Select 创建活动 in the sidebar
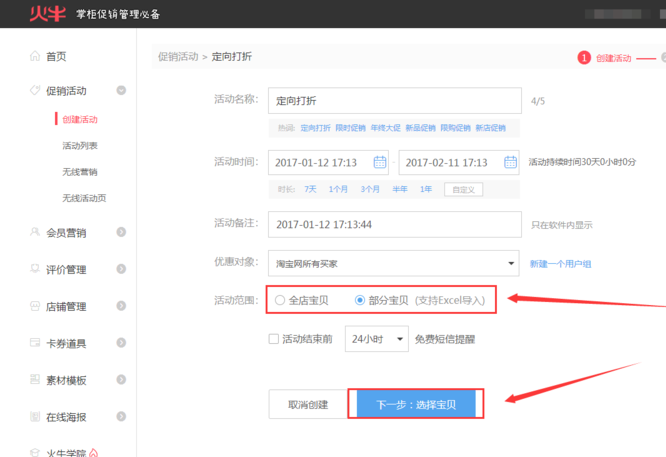666x457 pixels. click(80, 119)
